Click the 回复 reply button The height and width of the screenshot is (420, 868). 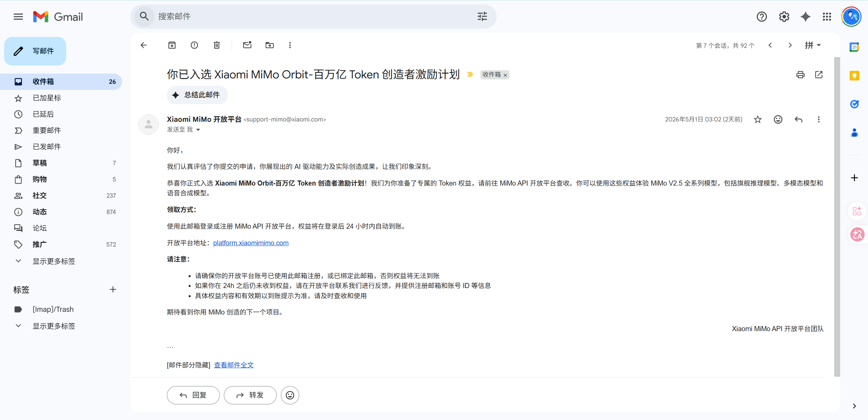(193, 395)
